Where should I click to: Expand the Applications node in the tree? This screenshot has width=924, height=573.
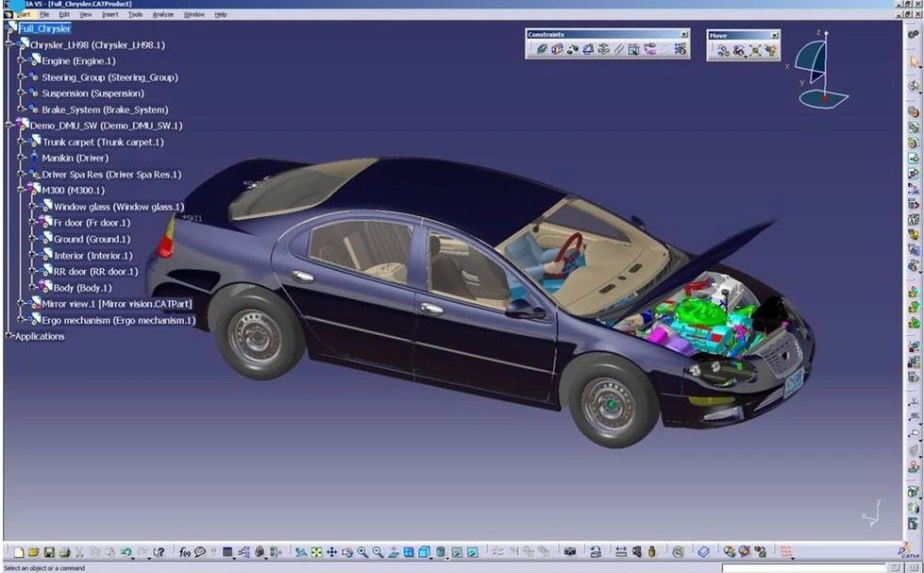[x=8, y=336]
